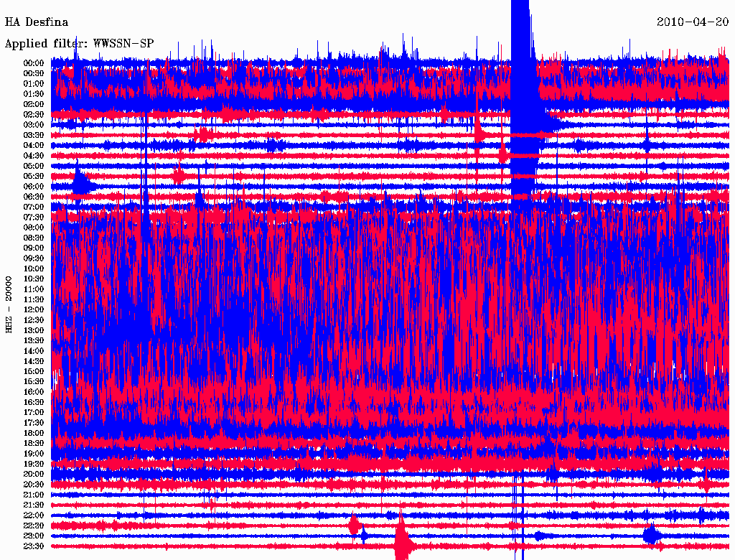Select the 08:30 time label

[x=33, y=238]
